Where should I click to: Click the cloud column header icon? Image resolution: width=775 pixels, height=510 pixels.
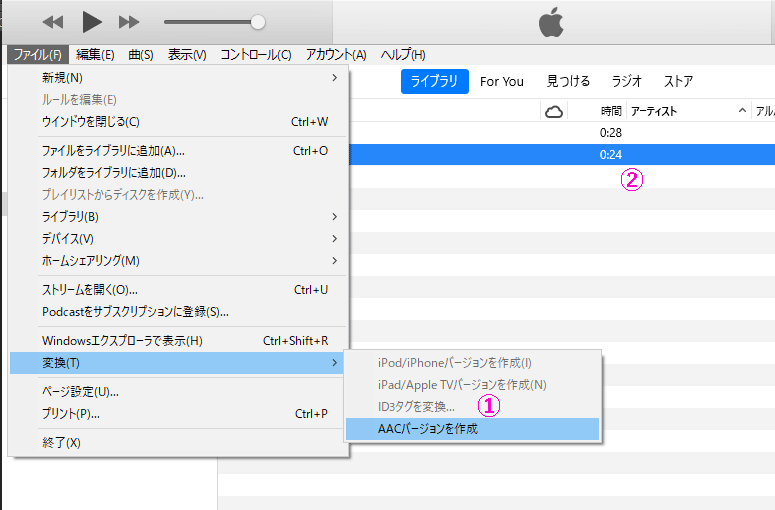[x=554, y=112]
